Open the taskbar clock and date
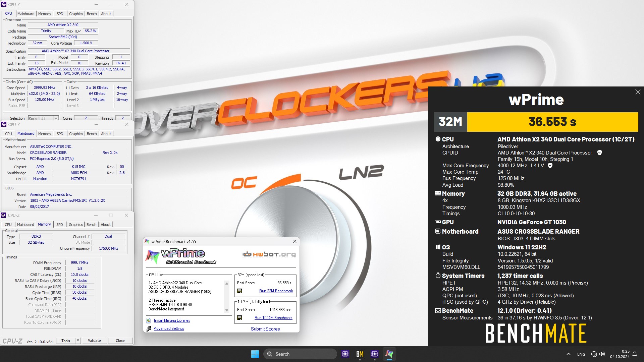The height and width of the screenshot is (362, 644). tap(620, 354)
